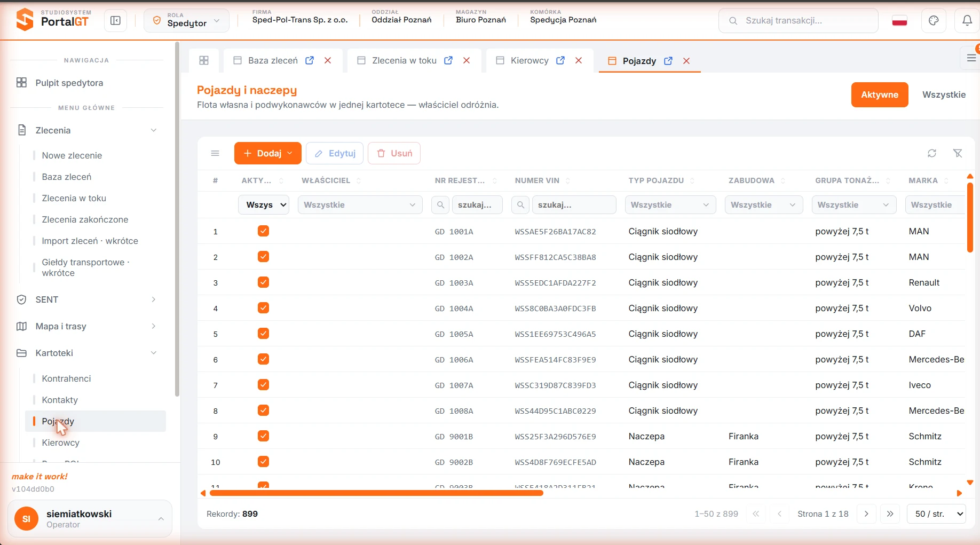This screenshot has width=980, height=545.
Task: Toggle active checkbox for row 9 Naczepa
Action: [x=263, y=436]
